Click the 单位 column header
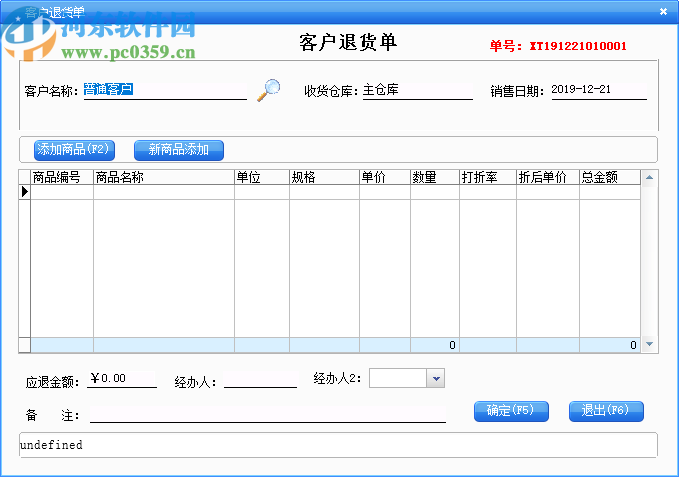This screenshot has width=679, height=477. click(x=262, y=177)
